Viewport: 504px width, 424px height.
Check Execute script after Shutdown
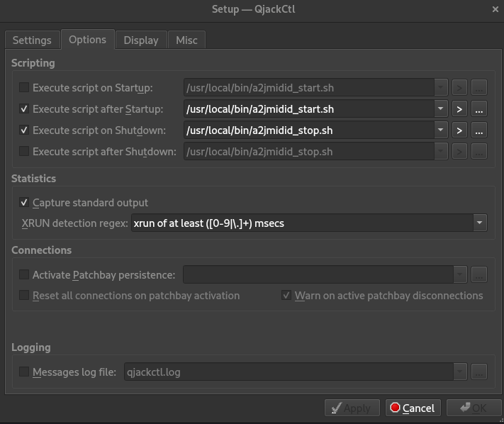(x=25, y=151)
